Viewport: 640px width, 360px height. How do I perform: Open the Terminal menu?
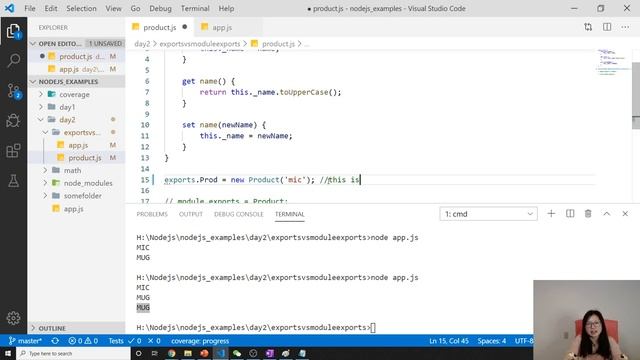point(195,8)
